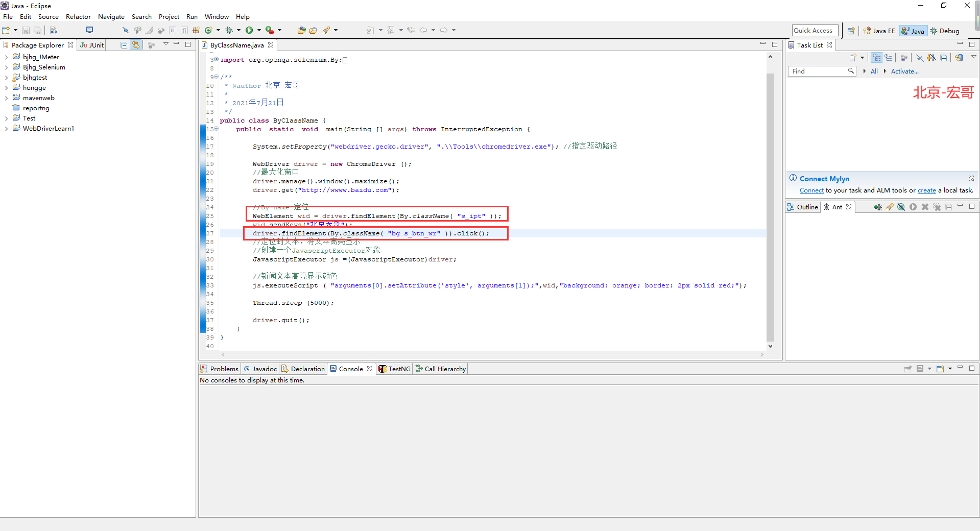Toggle Show Whitespace Characters pilcrow icon
The width and height of the screenshot is (980, 531).
pyautogui.click(x=184, y=30)
